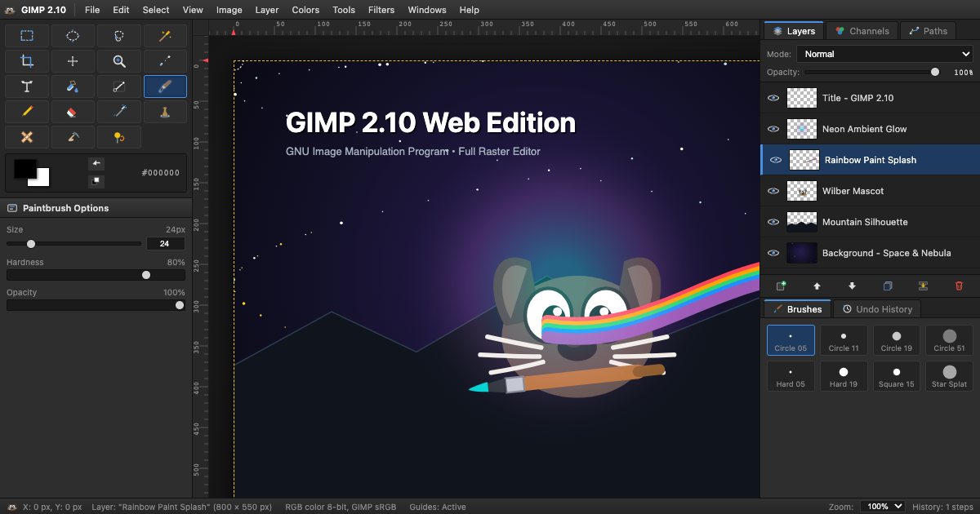Open the layer Mode dropdown
This screenshot has height=514, width=980.
884,54
